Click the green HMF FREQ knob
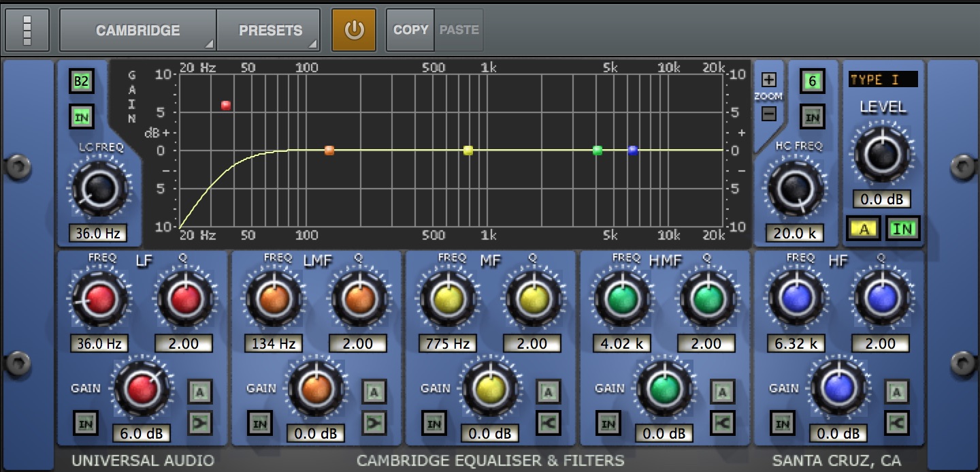This screenshot has width=980, height=472. (x=623, y=298)
